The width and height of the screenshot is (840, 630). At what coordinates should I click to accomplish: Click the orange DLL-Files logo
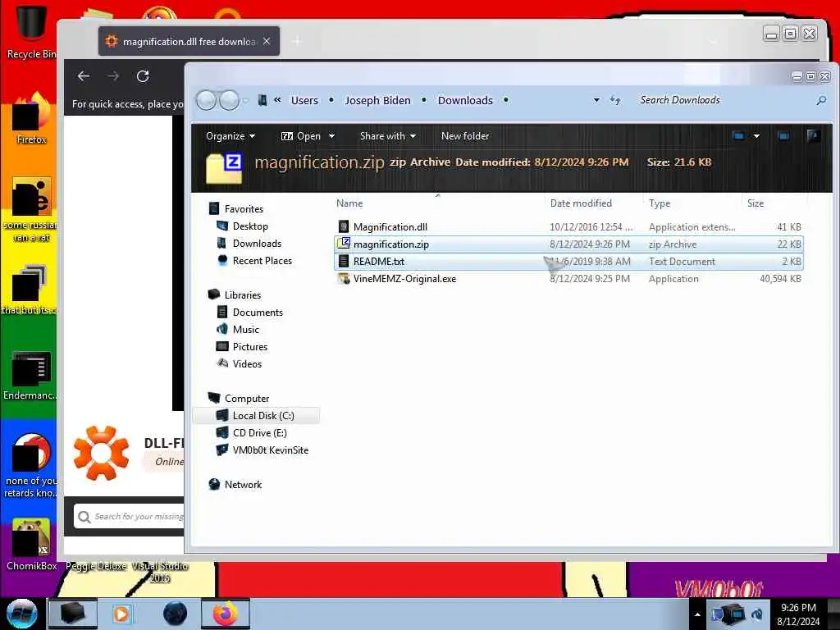point(101,453)
